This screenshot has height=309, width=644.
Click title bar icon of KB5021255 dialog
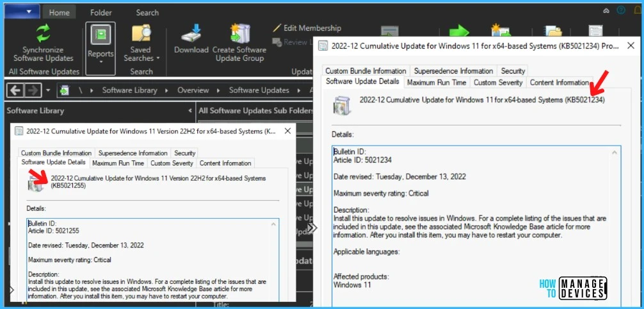point(19,131)
